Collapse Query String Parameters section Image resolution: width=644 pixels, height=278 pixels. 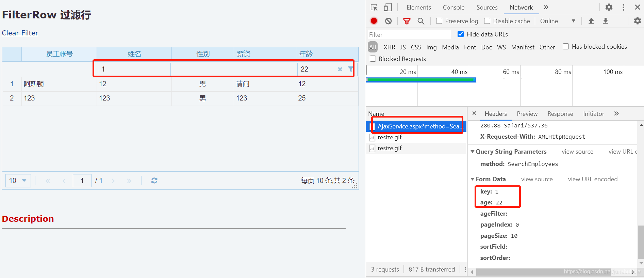[473, 152]
